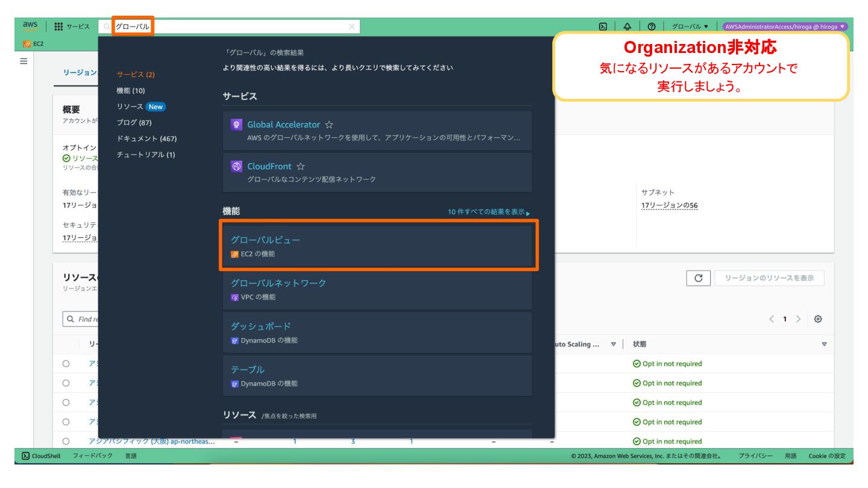The height and width of the screenshot is (488, 868).
Task: Go to next page chevron
Action: tap(798, 319)
